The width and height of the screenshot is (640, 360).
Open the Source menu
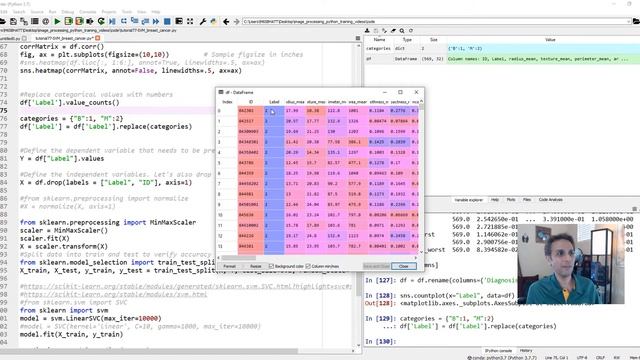tap(37, 12)
